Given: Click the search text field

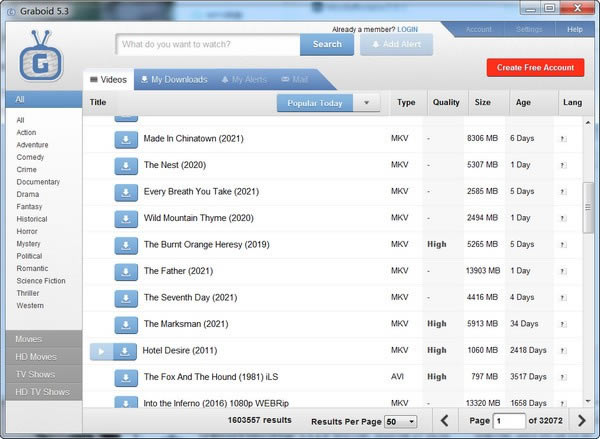Looking at the screenshot, I should click(208, 44).
